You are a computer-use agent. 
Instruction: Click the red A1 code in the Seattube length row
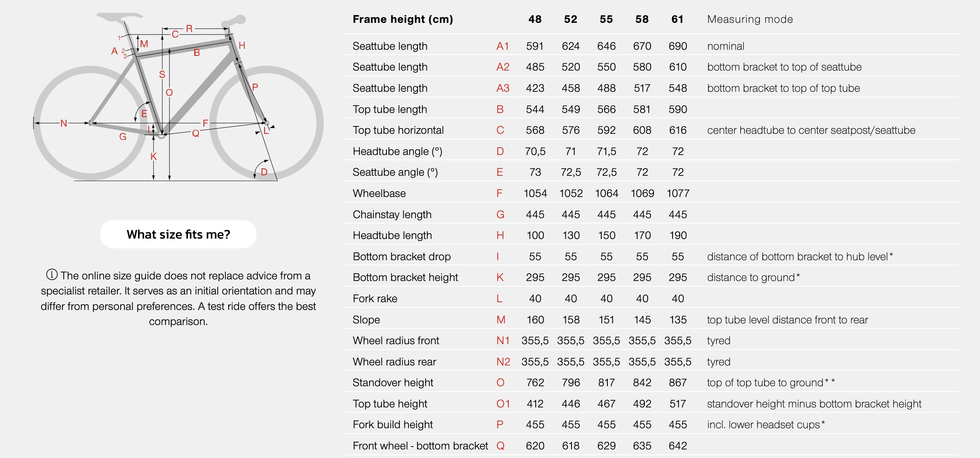[503, 46]
